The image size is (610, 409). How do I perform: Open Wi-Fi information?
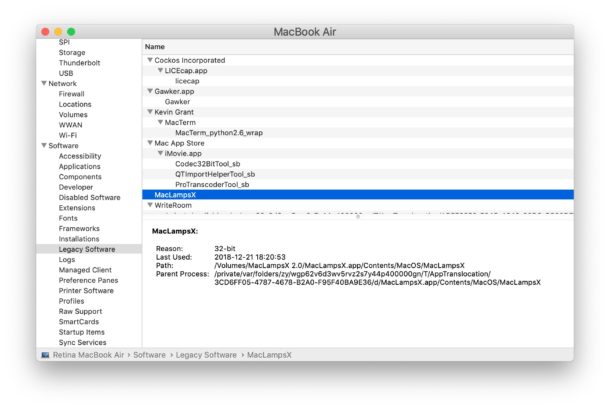tap(68, 135)
